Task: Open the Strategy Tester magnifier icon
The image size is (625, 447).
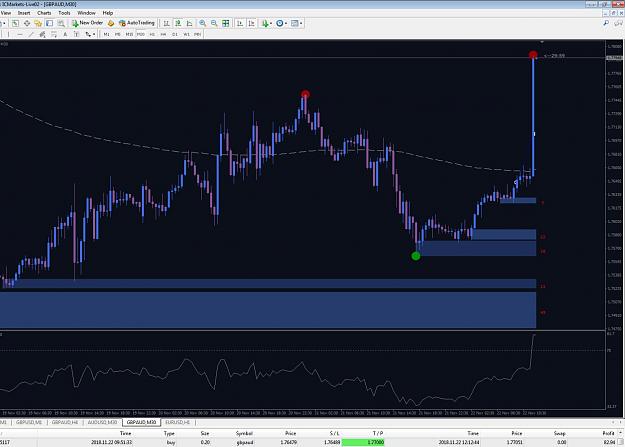Action: [61, 24]
